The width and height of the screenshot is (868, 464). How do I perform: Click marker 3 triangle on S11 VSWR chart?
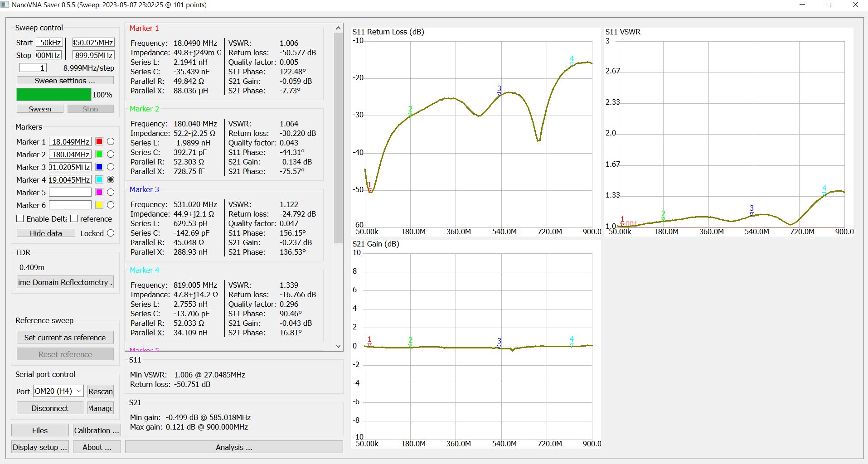pos(752,214)
